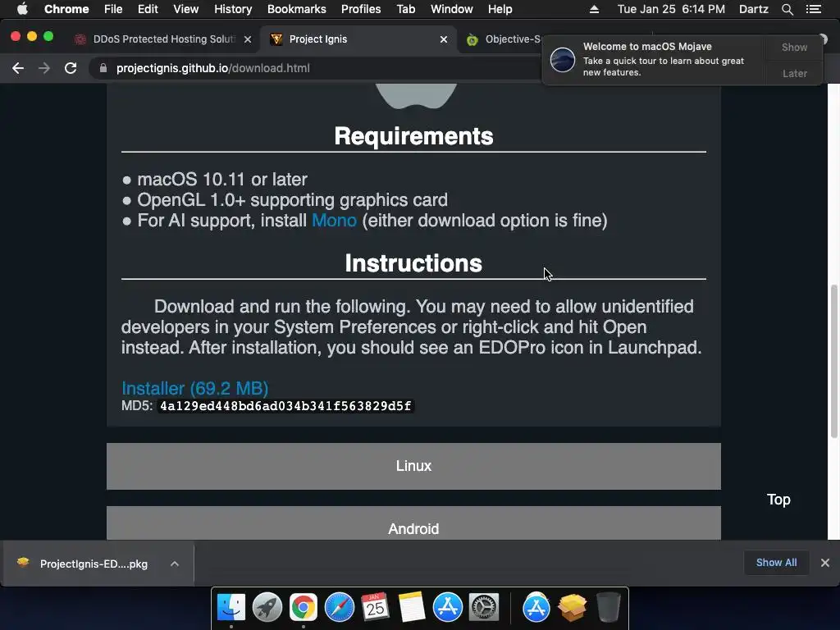Open Launchpad from the Dock
840x630 pixels.
click(267, 607)
